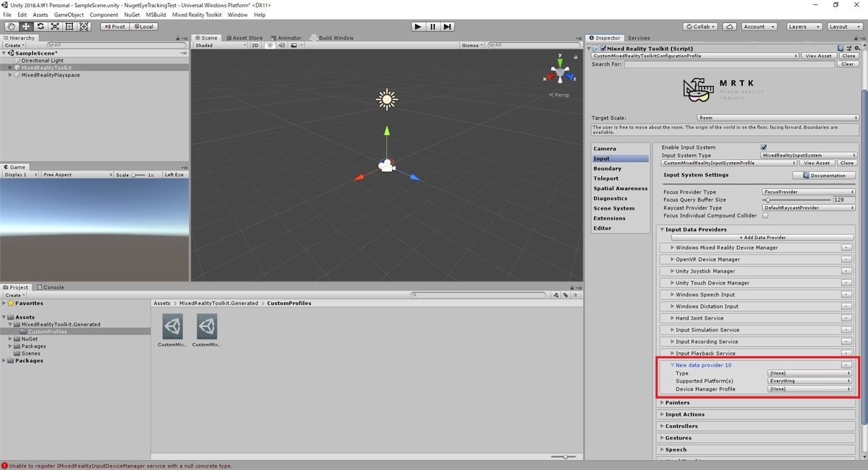Click first CustomMix profile asset

pyautogui.click(x=172, y=327)
